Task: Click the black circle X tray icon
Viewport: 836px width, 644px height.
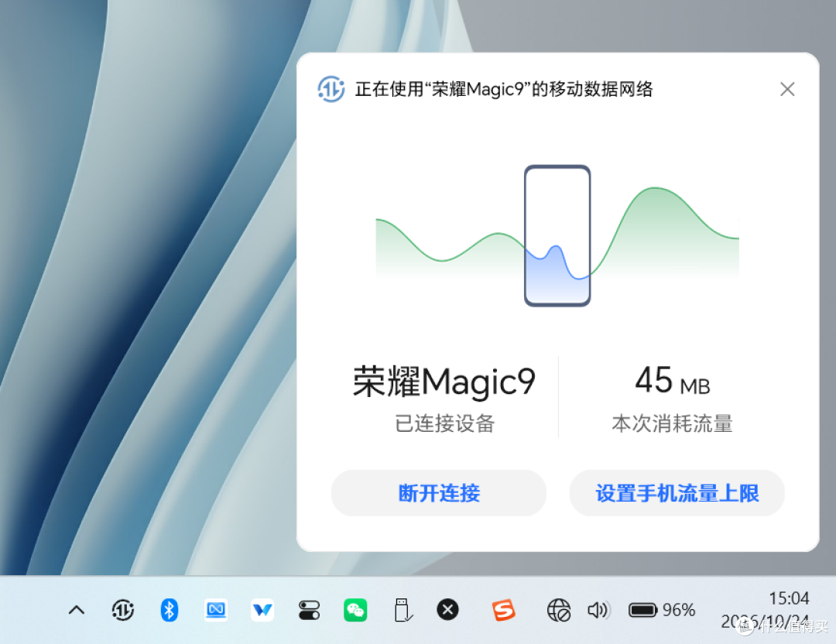Action: click(448, 610)
